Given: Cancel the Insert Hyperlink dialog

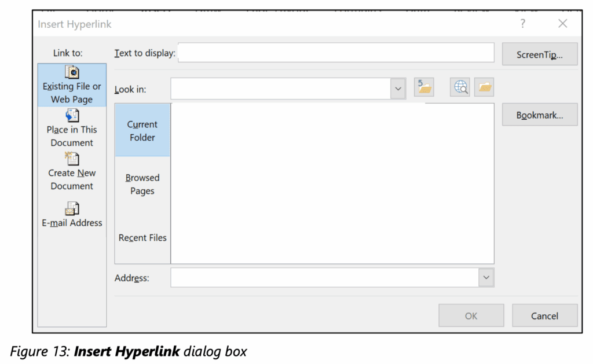Looking at the screenshot, I should (x=544, y=315).
